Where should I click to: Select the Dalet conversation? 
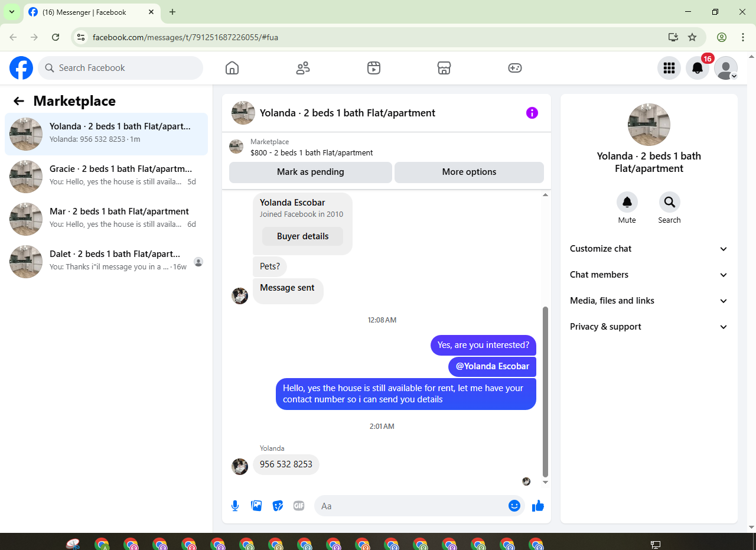coord(106,262)
